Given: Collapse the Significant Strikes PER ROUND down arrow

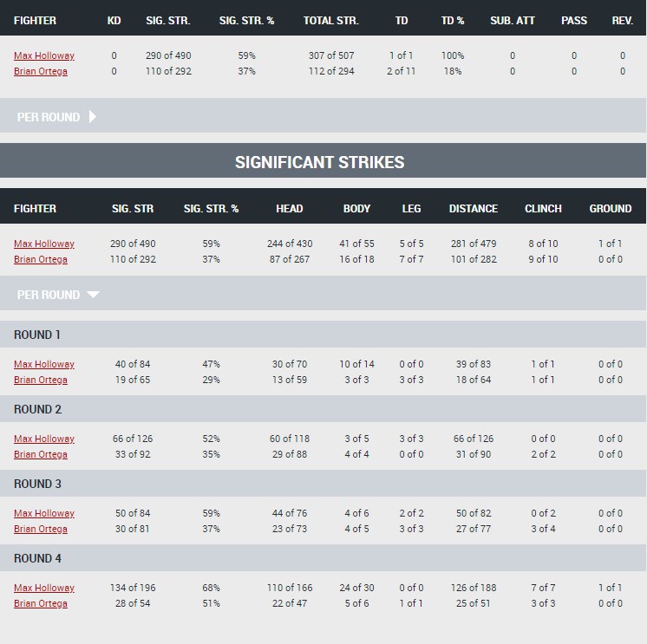Looking at the screenshot, I should pos(94,295).
